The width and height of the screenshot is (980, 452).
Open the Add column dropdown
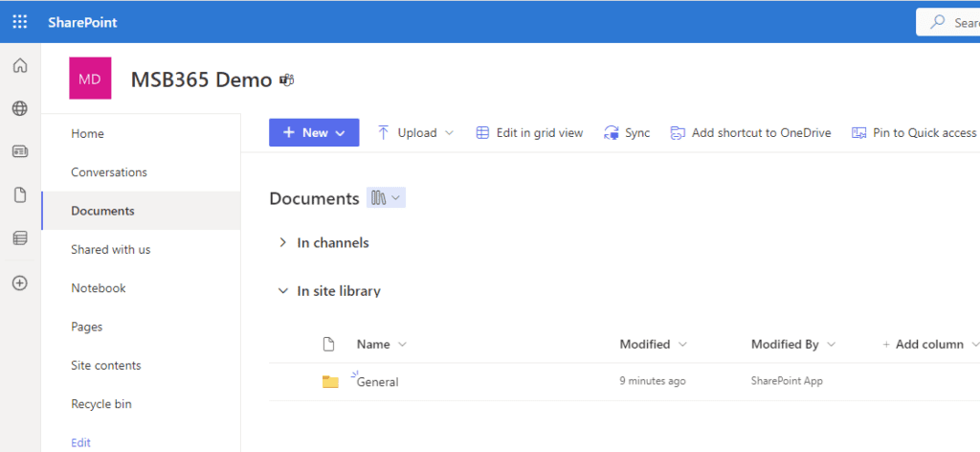tap(975, 345)
